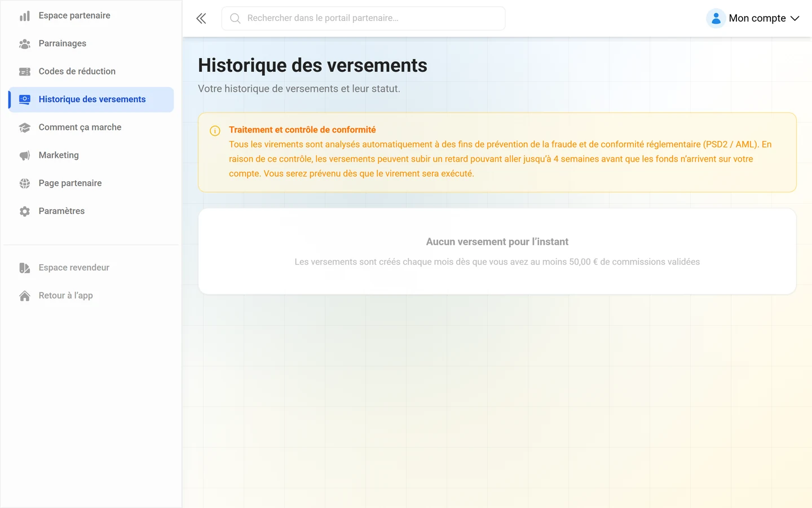
Task: Focus the partner portal search field
Action: pos(363,19)
